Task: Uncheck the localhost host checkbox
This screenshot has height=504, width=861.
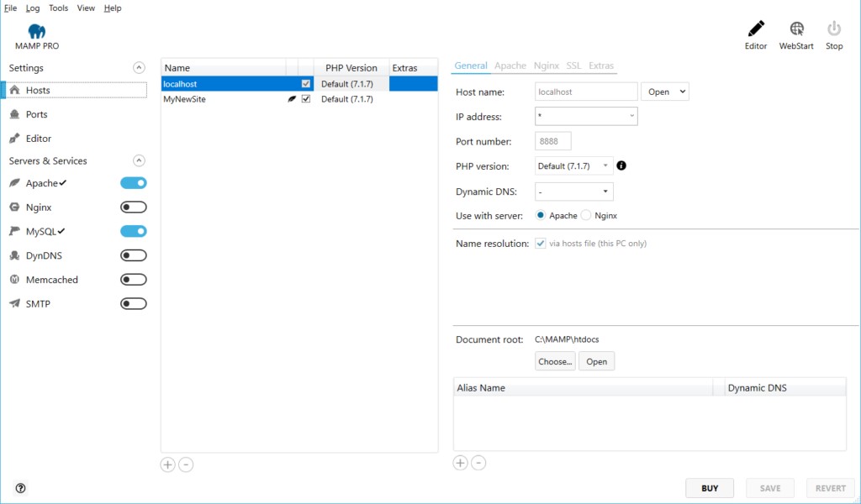Action: pos(306,84)
